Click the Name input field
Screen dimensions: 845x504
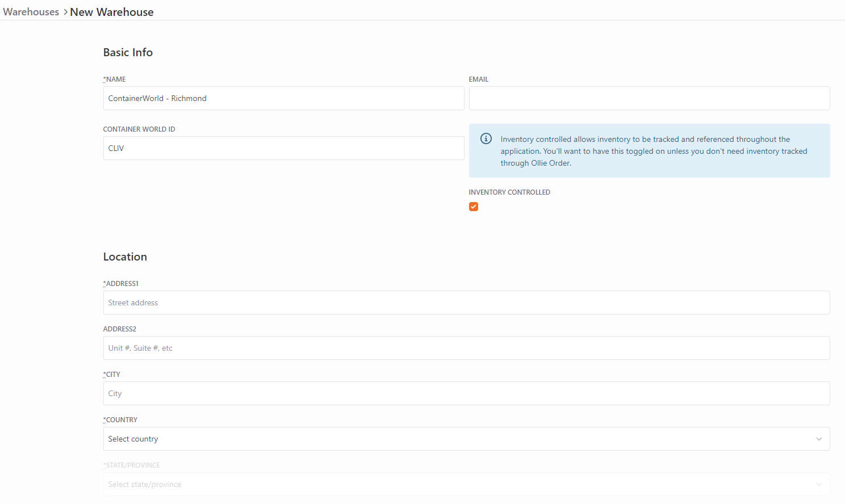click(x=283, y=98)
